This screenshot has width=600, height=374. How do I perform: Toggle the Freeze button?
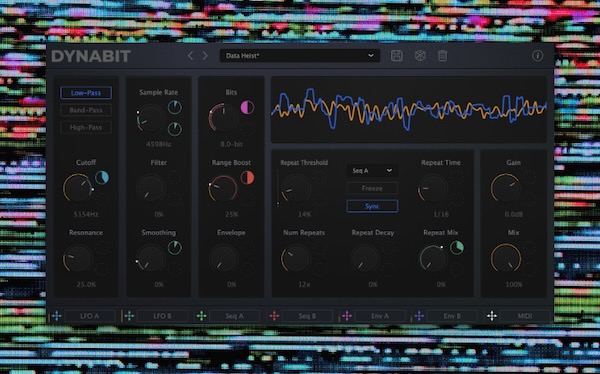point(372,188)
